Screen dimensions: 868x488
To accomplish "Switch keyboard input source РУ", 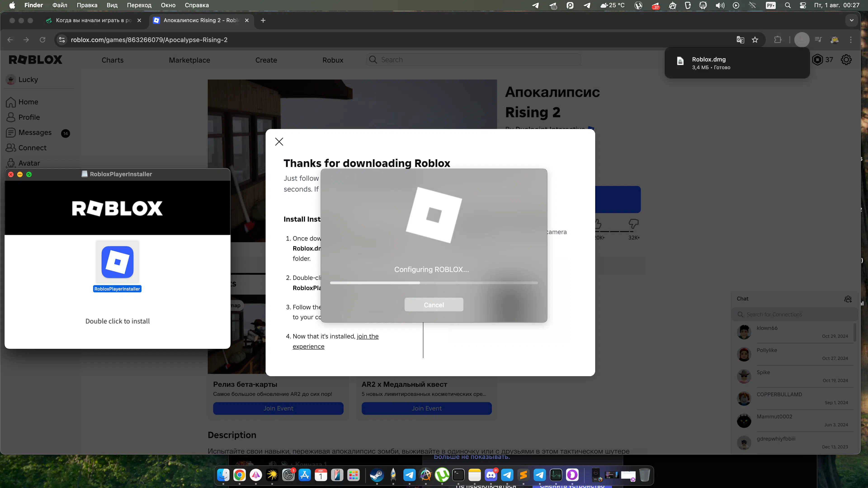I will point(771,5).
